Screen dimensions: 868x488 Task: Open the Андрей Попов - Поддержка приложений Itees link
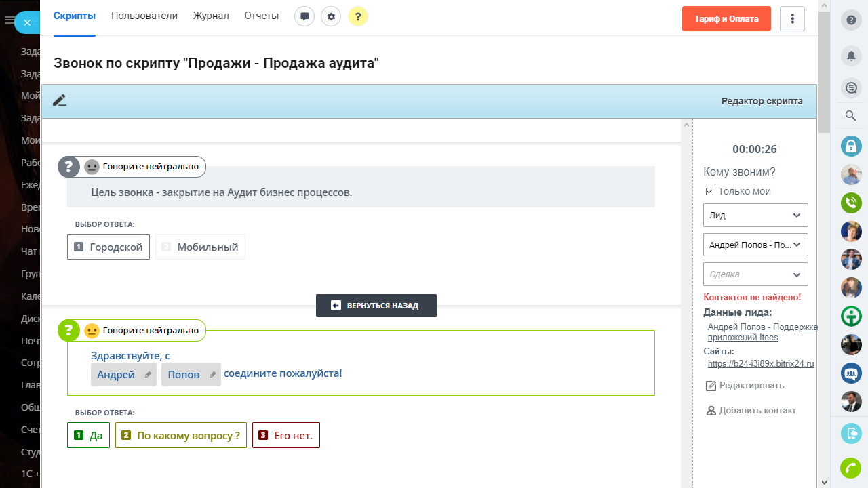[763, 332]
